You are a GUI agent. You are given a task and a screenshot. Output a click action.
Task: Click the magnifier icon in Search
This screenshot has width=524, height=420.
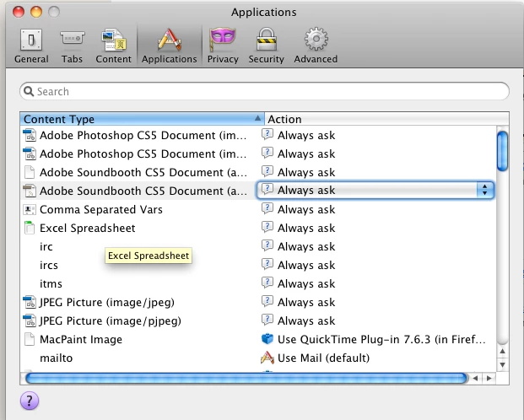[29, 91]
